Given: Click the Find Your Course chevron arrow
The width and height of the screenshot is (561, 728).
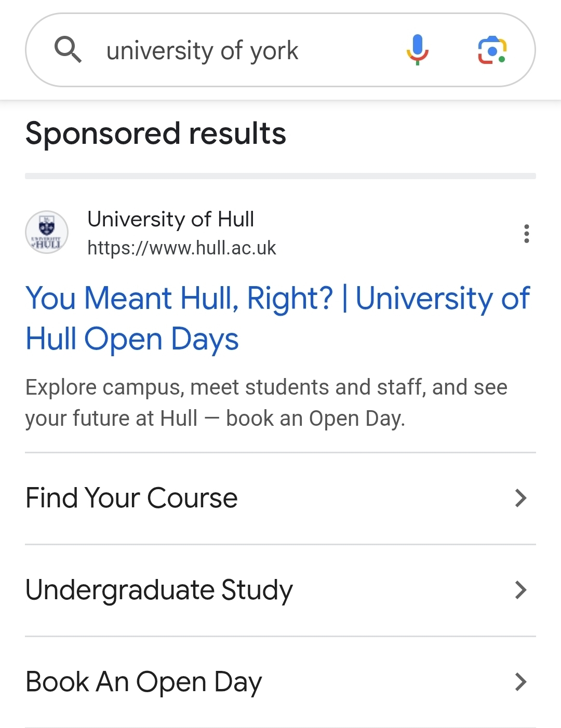Looking at the screenshot, I should pyautogui.click(x=520, y=498).
